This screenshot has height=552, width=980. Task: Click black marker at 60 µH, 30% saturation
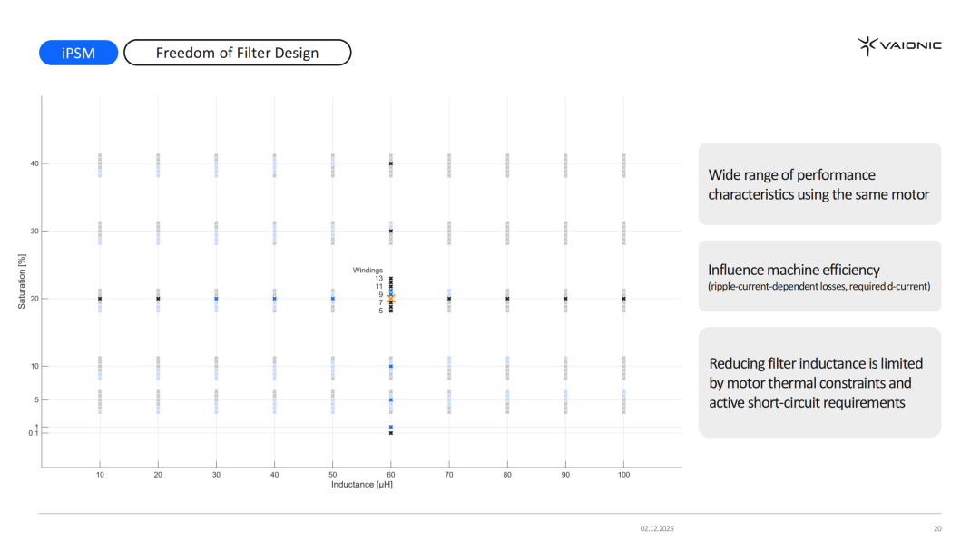tap(390, 231)
